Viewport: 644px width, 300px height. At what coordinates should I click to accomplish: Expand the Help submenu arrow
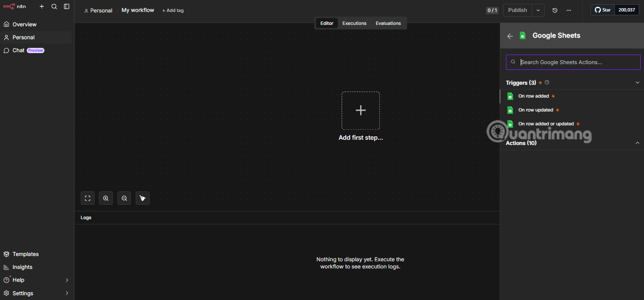67,280
